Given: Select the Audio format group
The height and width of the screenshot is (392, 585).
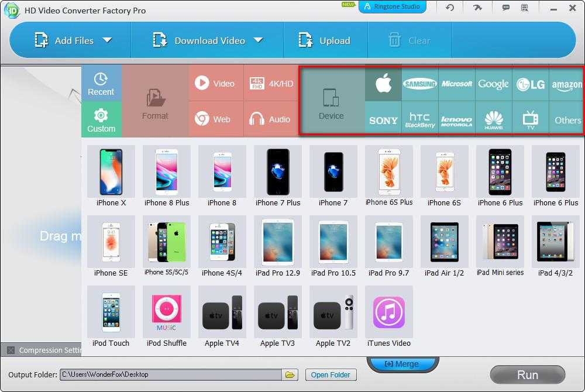Looking at the screenshot, I should 271,119.
